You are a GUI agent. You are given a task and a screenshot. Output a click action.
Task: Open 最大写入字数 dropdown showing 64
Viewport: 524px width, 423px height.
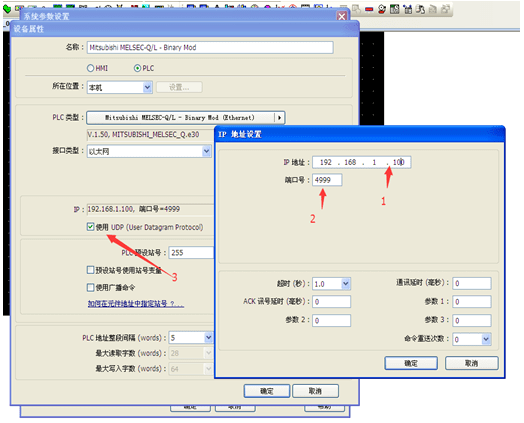(x=191, y=369)
